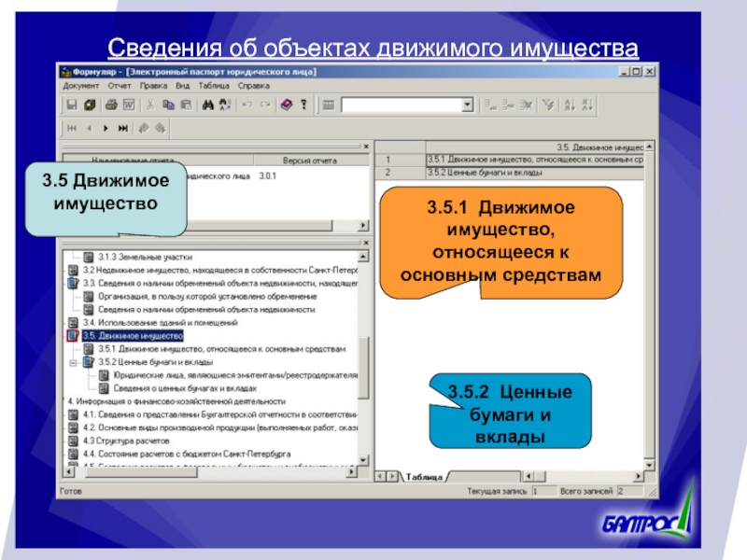Collapse the 3.5.2 Ценные бумаги и вклады node

coord(73,361)
